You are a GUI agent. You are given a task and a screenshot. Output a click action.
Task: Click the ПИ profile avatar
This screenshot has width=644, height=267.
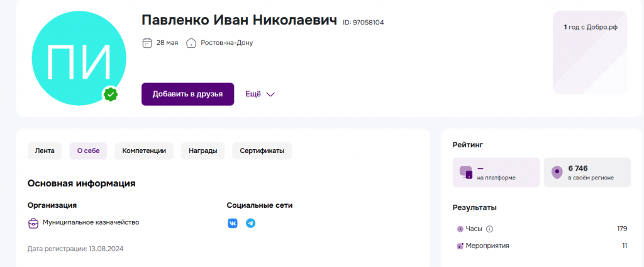pyautogui.click(x=79, y=61)
